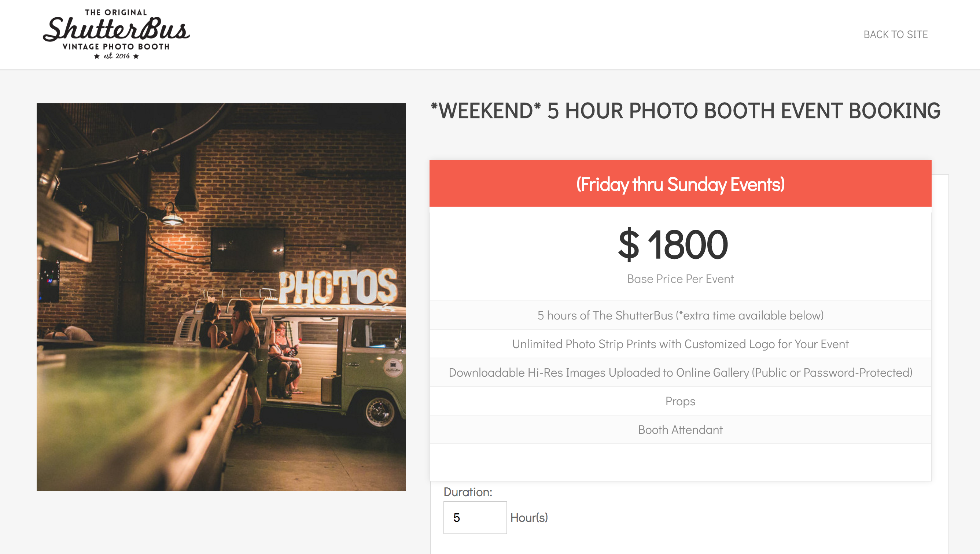Click the glowing PHOTOS marquee sign

point(338,286)
